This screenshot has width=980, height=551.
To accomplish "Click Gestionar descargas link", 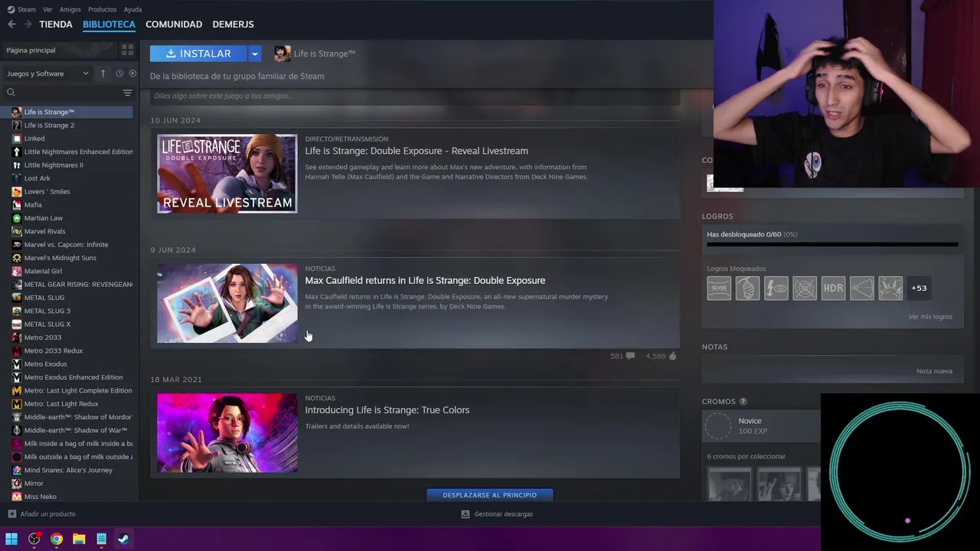I will click(x=503, y=514).
